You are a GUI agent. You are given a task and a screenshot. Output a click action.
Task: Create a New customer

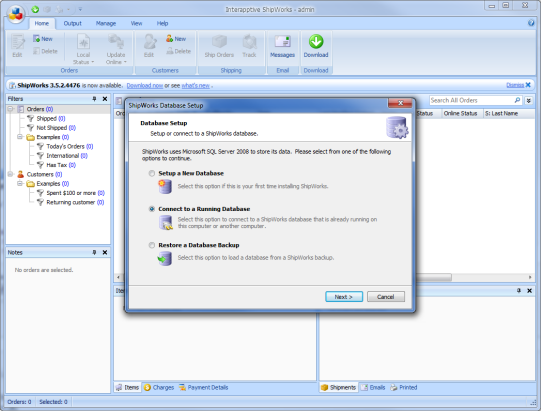(x=176, y=39)
